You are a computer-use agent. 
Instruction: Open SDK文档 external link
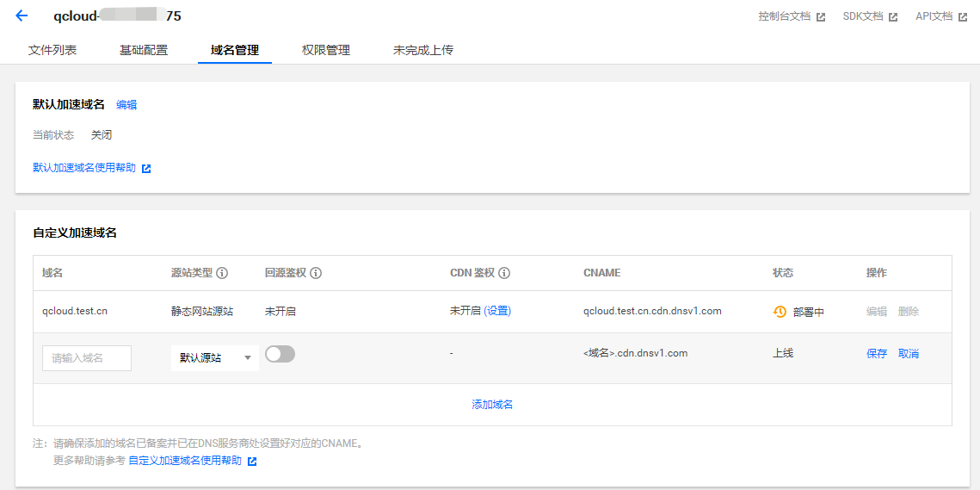pos(869,16)
